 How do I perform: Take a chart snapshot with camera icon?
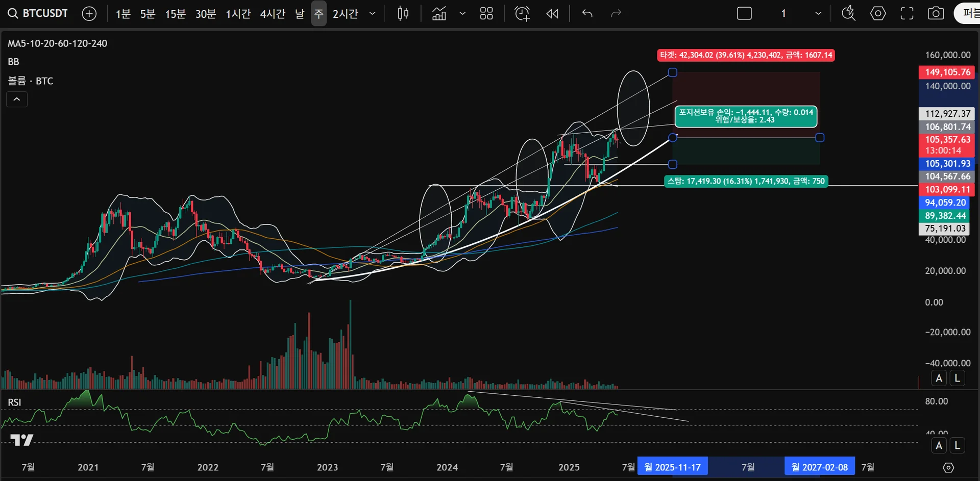click(x=936, y=14)
